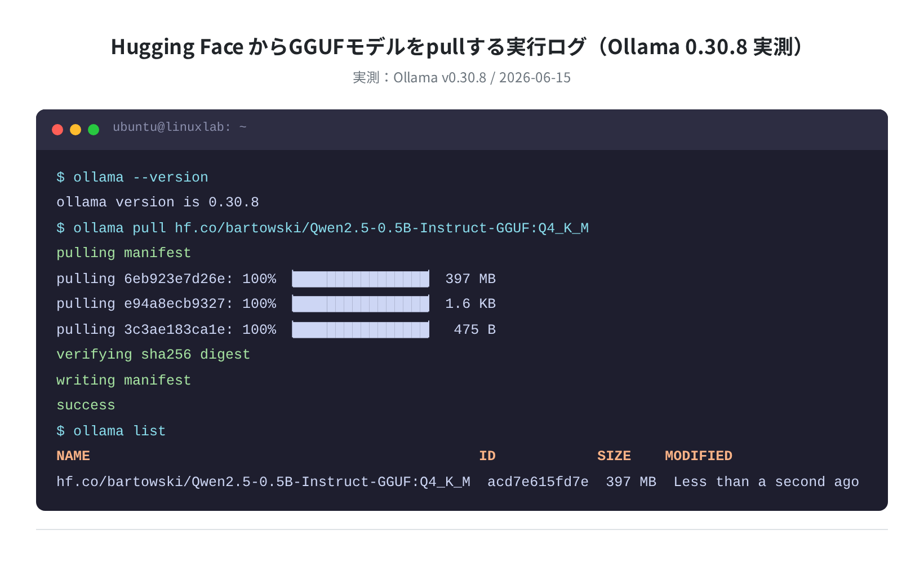This screenshot has width=924, height=565.
Task: Click the "ID" column header
Action: [x=487, y=456]
